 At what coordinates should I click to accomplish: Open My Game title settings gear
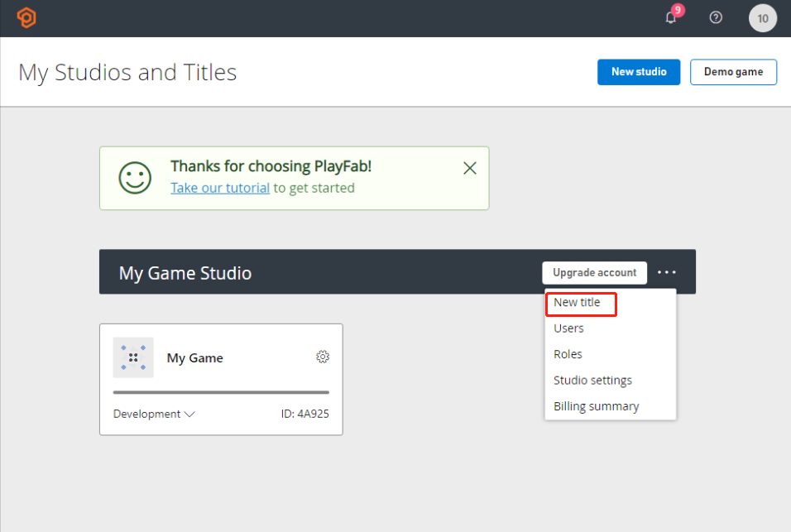[x=323, y=357]
